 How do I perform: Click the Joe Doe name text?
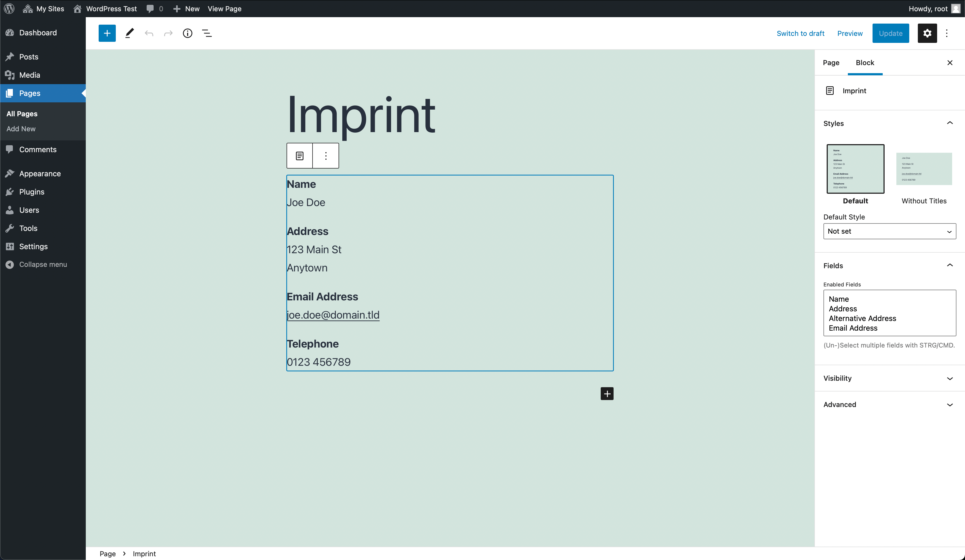coord(306,203)
